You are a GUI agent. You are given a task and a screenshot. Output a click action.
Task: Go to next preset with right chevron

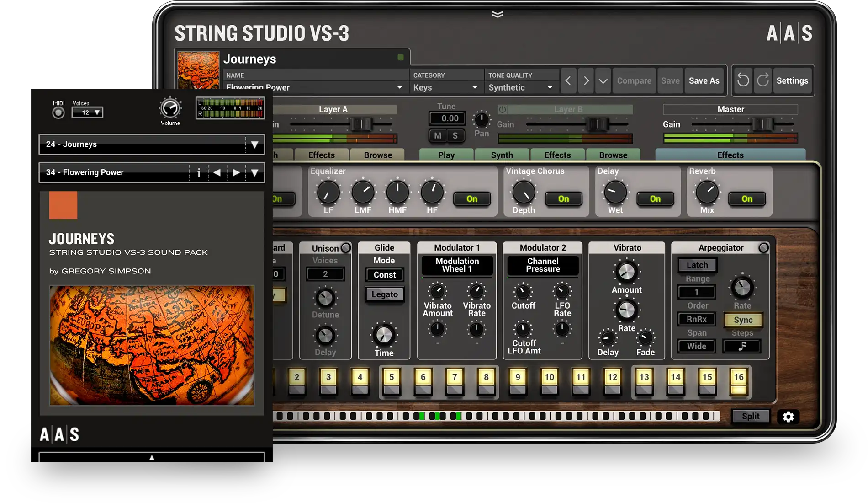click(x=586, y=81)
